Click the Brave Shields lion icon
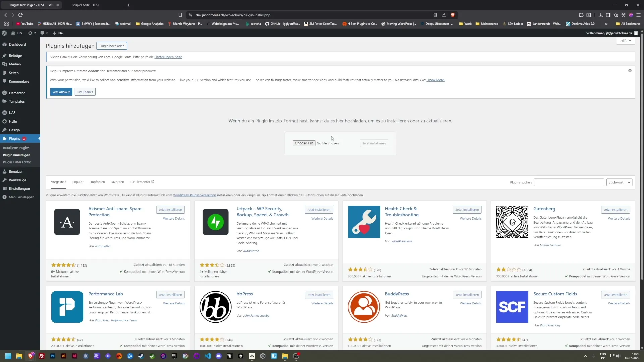Viewport: 644px width, 362px height. (x=453, y=15)
